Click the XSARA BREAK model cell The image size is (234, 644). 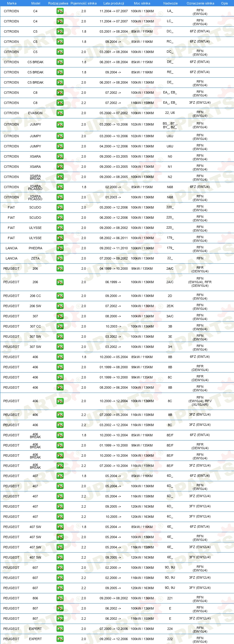tap(35, 177)
